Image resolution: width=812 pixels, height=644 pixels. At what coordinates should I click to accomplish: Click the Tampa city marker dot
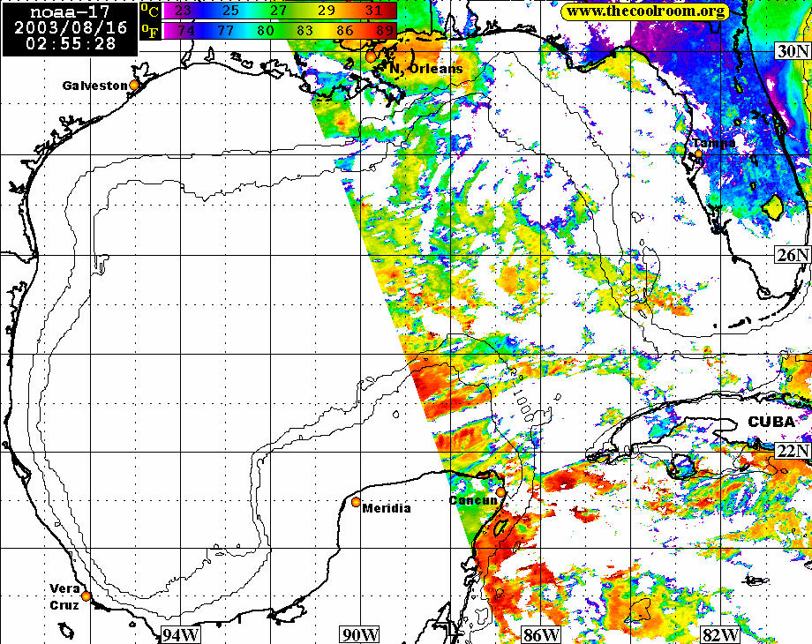point(699,154)
